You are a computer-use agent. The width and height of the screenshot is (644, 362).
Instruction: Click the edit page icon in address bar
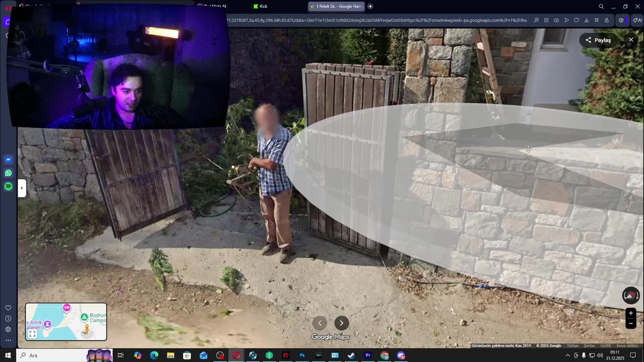tap(546, 20)
